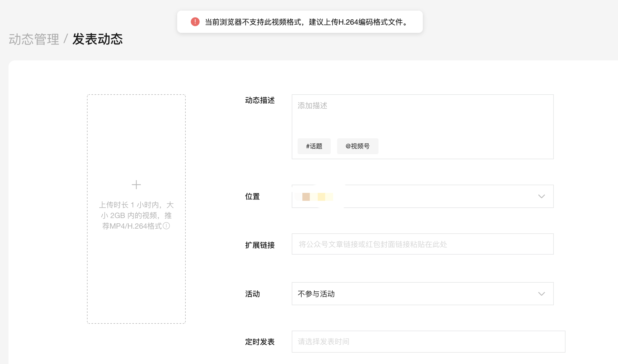Click info icon beside MP4/H.264 format hint
Viewport: 618px width, 364px height.
click(x=166, y=226)
